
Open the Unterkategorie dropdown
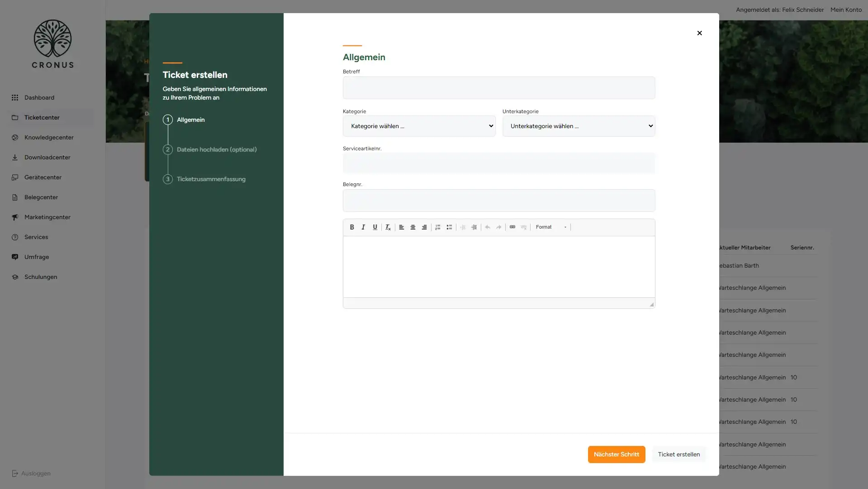point(578,126)
